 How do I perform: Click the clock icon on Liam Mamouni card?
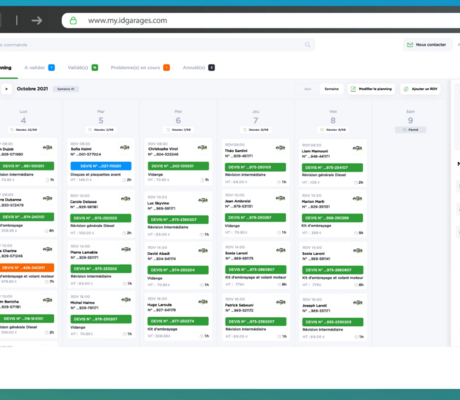356,183
